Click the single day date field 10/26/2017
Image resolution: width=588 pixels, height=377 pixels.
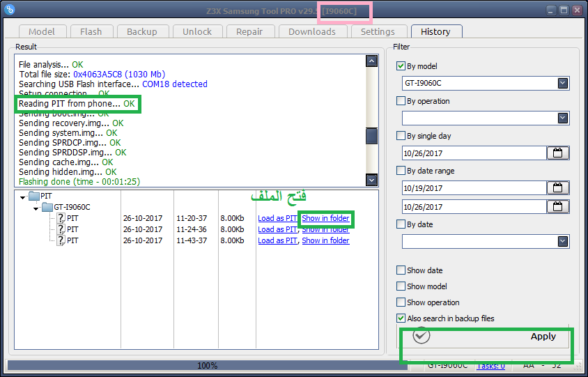tap(474, 153)
